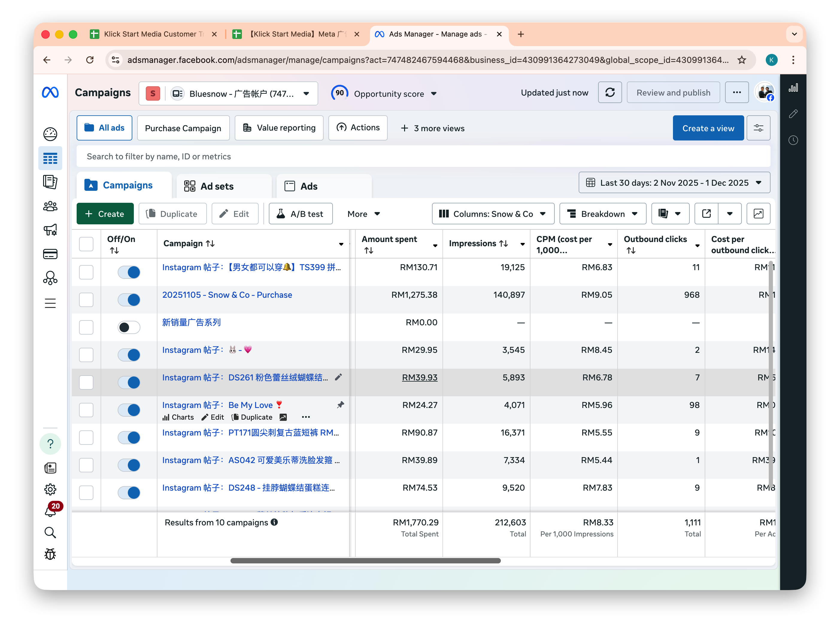Open the Settings gear icon in sidebar

pos(50,489)
